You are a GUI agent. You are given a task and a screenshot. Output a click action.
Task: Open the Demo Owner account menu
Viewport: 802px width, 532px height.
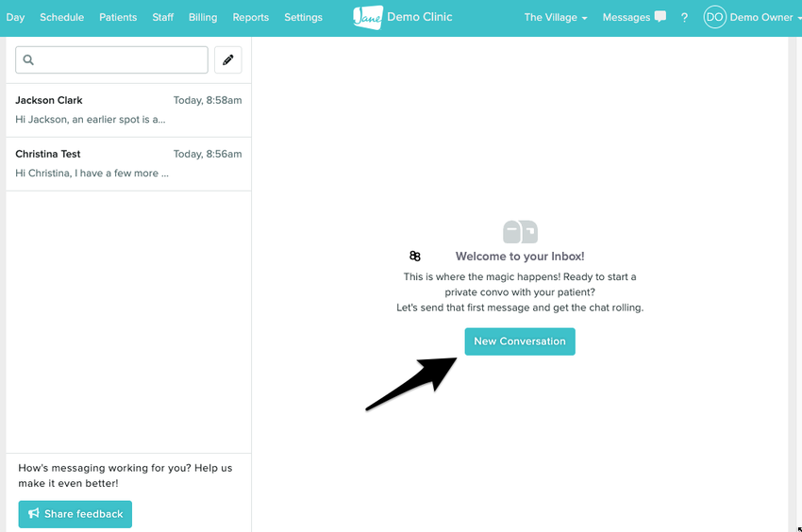760,17
